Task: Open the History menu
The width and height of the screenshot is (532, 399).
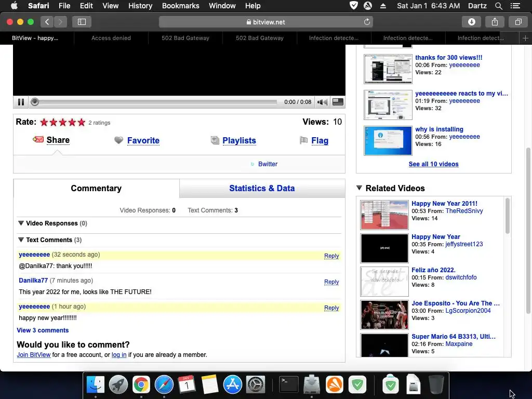Action: pos(140,6)
